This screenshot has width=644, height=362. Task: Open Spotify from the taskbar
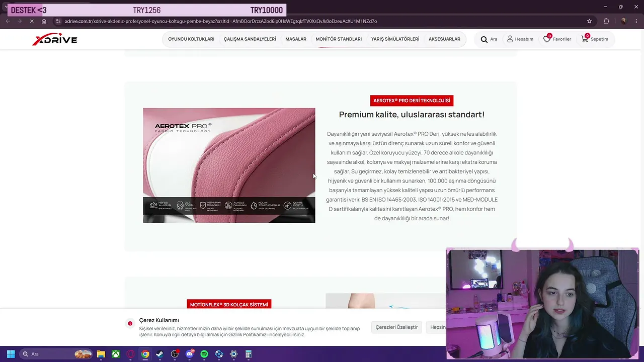[204, 354]
